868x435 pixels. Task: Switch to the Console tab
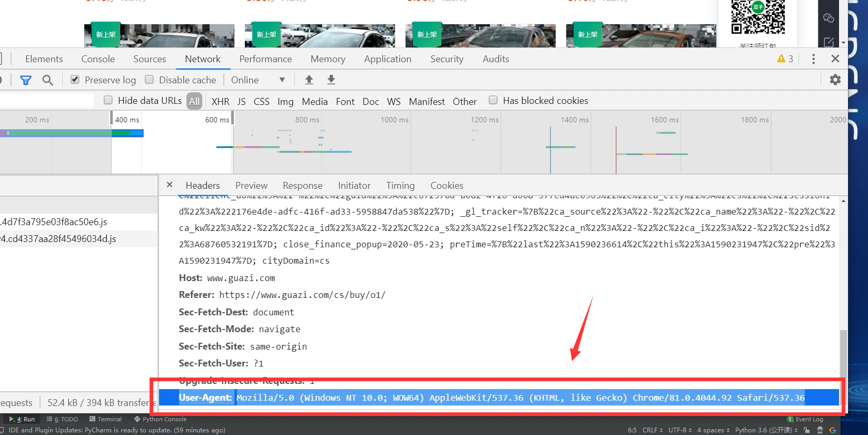(x=98, y=59)
